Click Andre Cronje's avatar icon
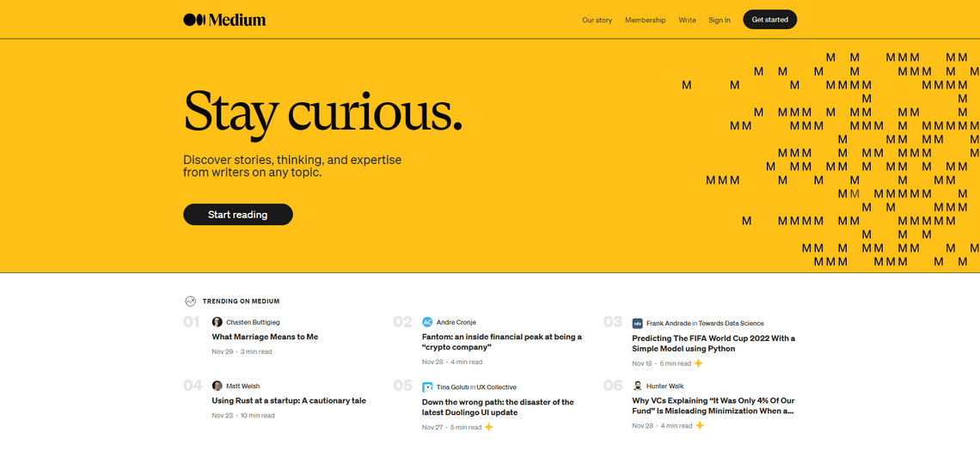Viewport: 980px width, 451px height. click(x=427, y=322)
